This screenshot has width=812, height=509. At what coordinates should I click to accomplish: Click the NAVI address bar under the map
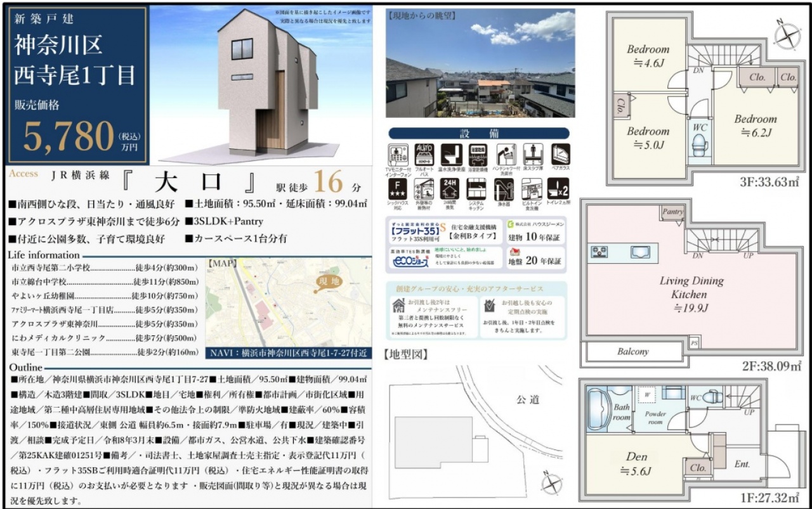click(289, 354)
